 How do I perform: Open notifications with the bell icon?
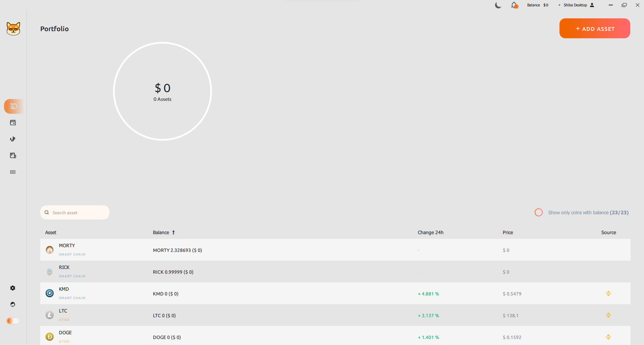click(514, 5)
